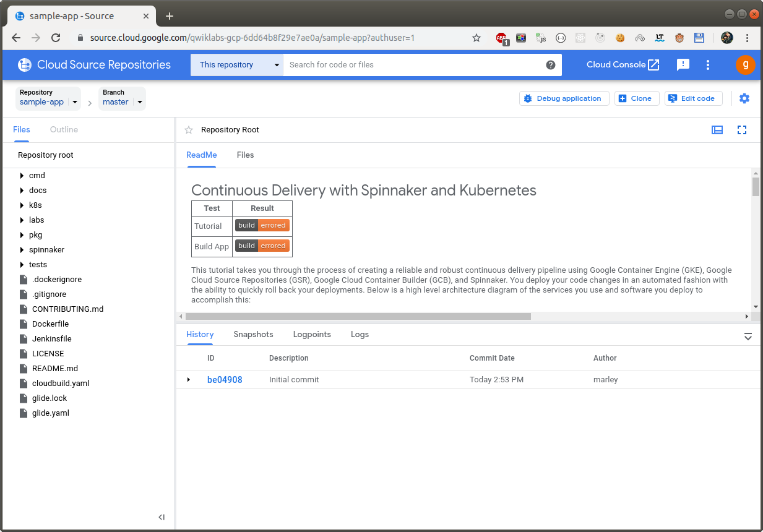Click the LICENSE file icon
Image resolution: width=763 pixels, height=532 pixels.
[23, 354]
